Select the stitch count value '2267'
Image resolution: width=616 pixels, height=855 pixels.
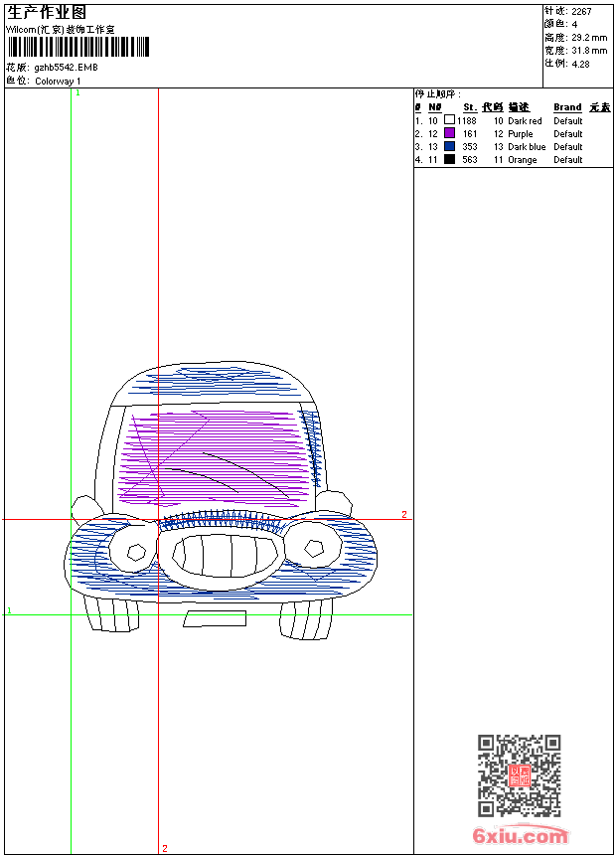click(581, 12)
